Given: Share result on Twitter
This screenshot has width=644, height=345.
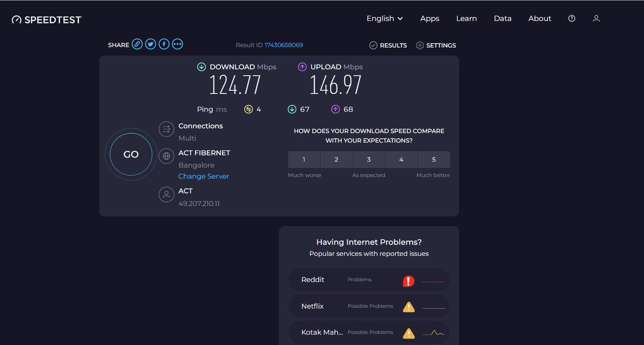Looking at the screenshot, I should 151,44.
